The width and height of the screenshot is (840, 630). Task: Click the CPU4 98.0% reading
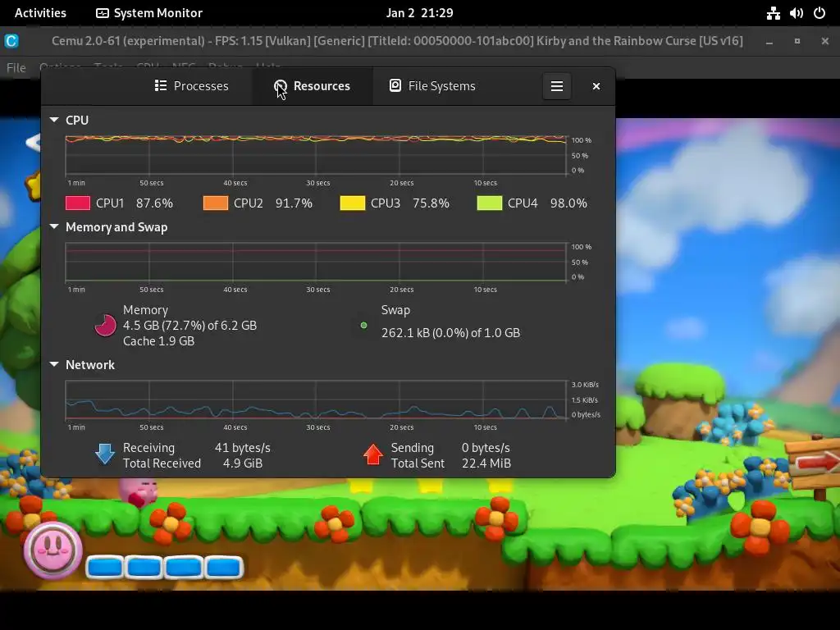click(568, 203)
